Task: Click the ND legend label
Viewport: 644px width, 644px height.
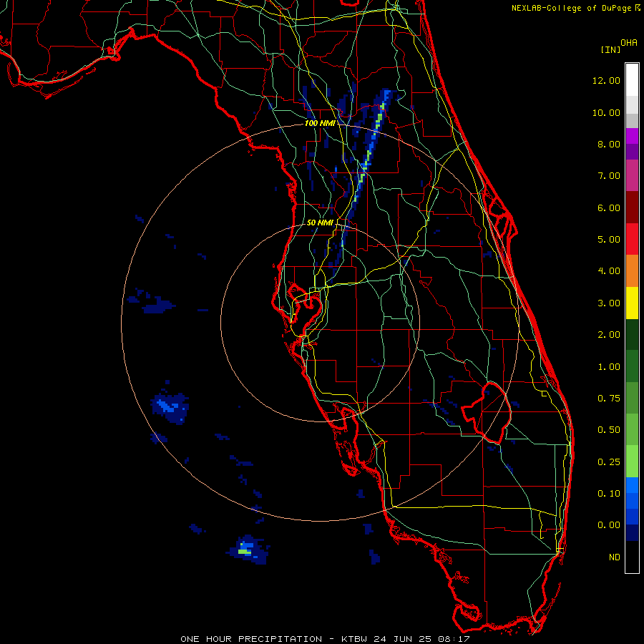Action: [x=615, y=557]
